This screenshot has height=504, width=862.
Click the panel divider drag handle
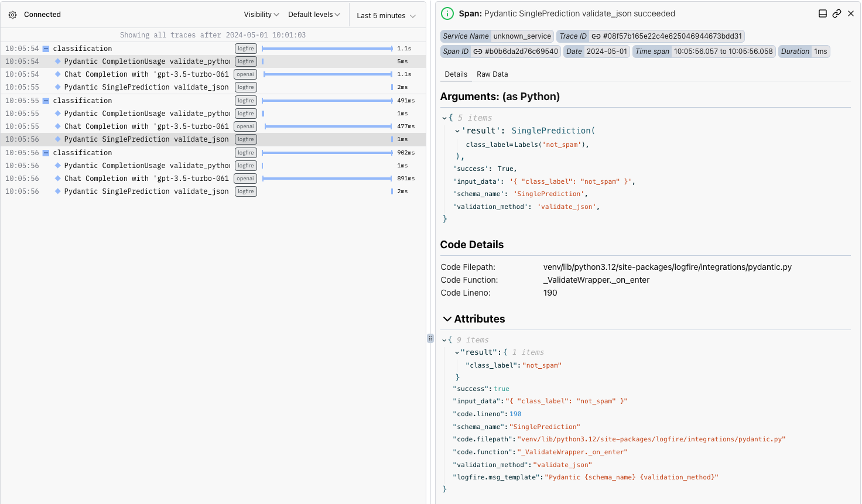coord(430,338)
